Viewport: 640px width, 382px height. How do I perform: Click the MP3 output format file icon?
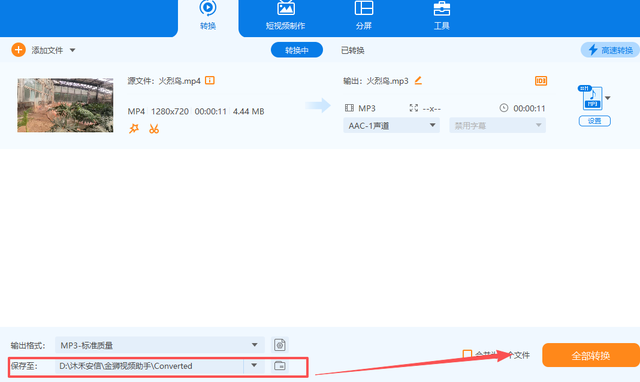591,98
